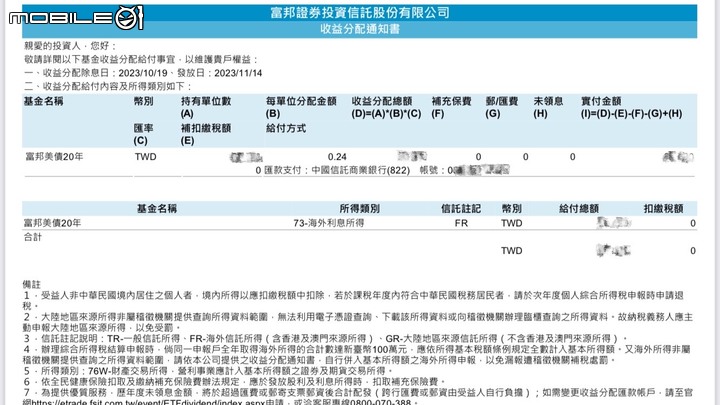Select the 未領息 (H) column header

click(548, 107)
